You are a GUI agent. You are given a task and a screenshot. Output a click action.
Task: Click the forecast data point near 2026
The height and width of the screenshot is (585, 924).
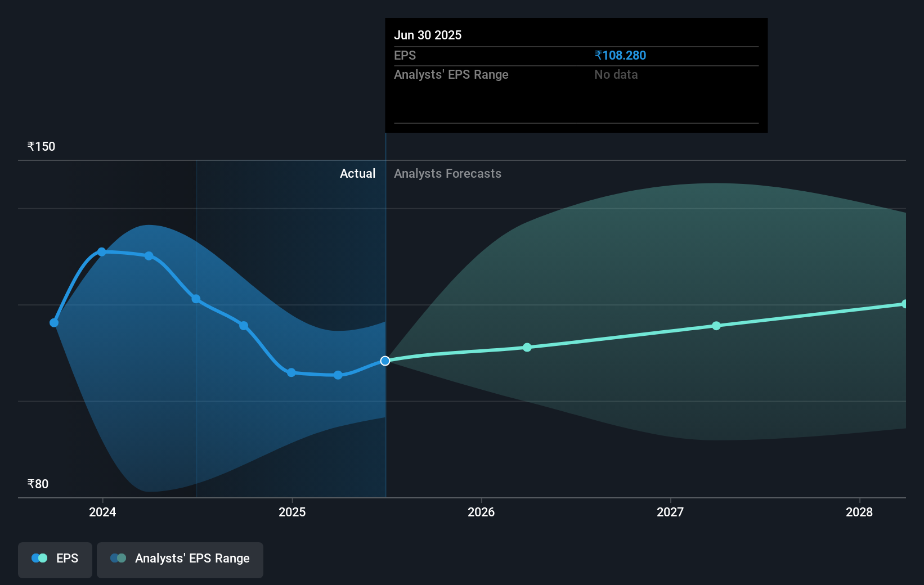click(x=527, y=347)
